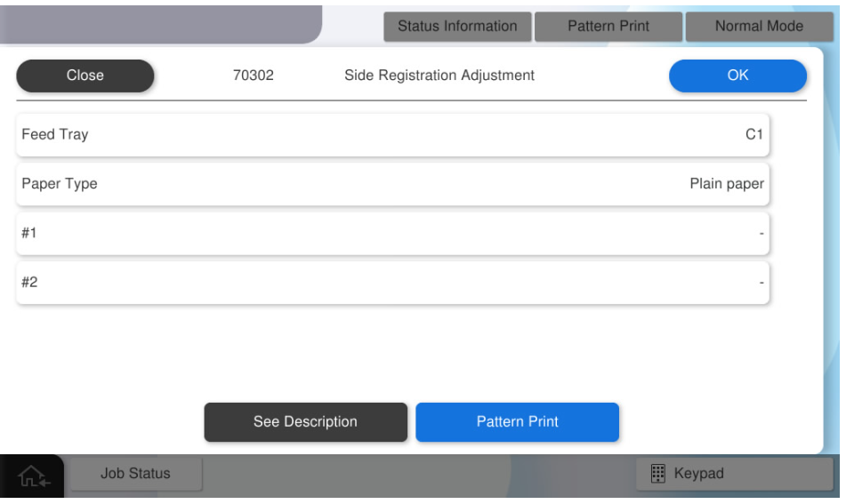846x504 pixels.
Task: Select the #1 adjustment value row
Action: 392,234
